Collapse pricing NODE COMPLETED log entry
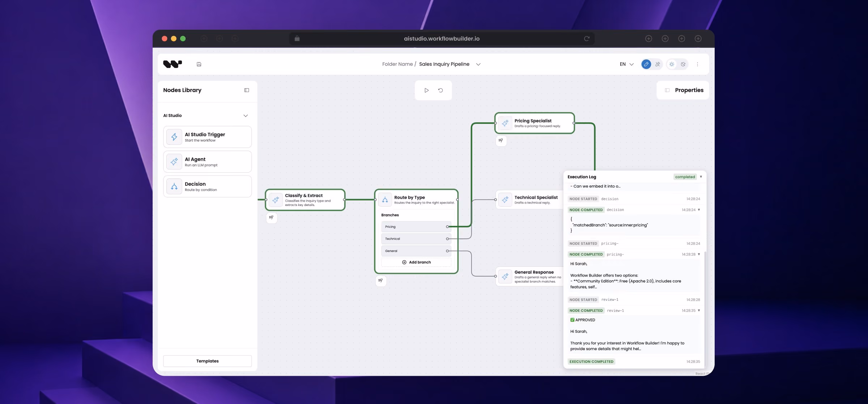Screen dimensions: 868x404 699,254
